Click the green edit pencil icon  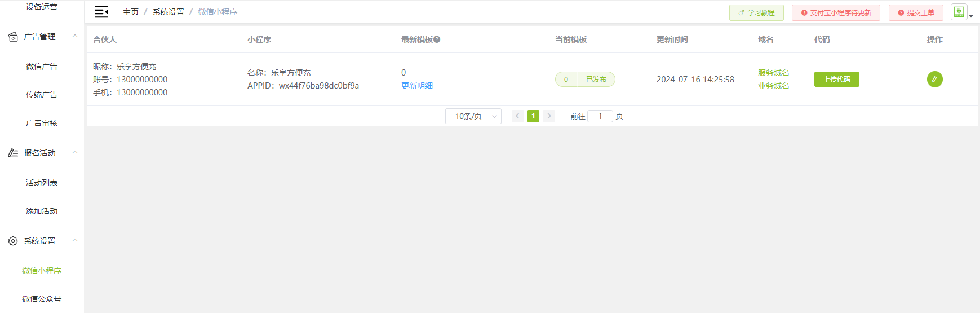coord(934,80)
